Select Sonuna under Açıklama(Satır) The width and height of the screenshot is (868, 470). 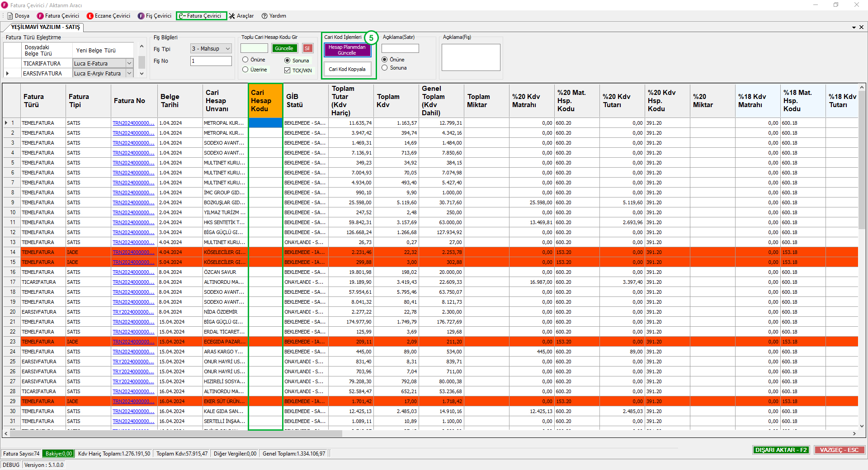pyautogui.click(x=385, y=68)
